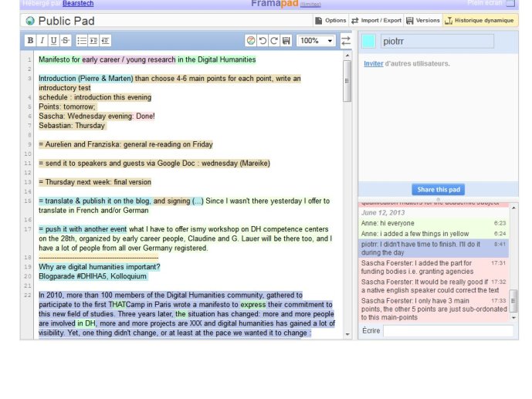The height and width of the screenshot is (399, 532).
Task: Open the 100% zoom dropdown
Action: click(x=316, y=41)
